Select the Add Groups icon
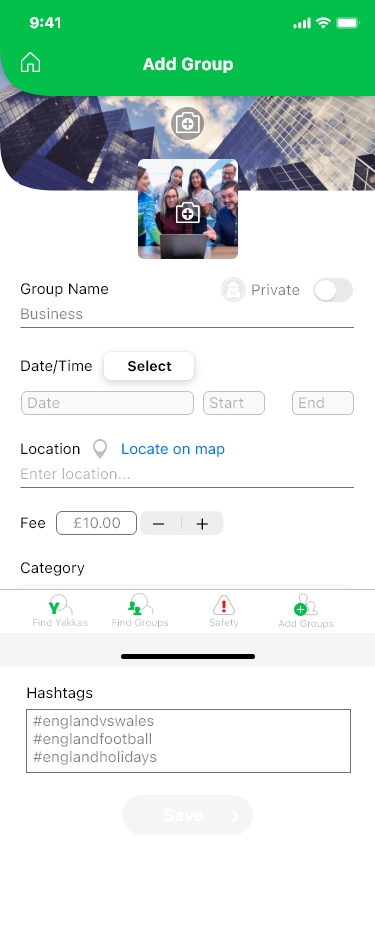The image size is (375, 934). (306, 611)
